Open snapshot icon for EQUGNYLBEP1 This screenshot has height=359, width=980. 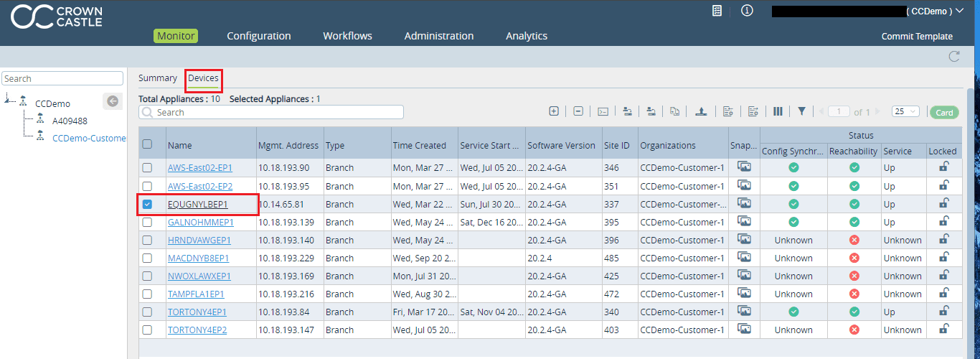[x=744, y=203]
